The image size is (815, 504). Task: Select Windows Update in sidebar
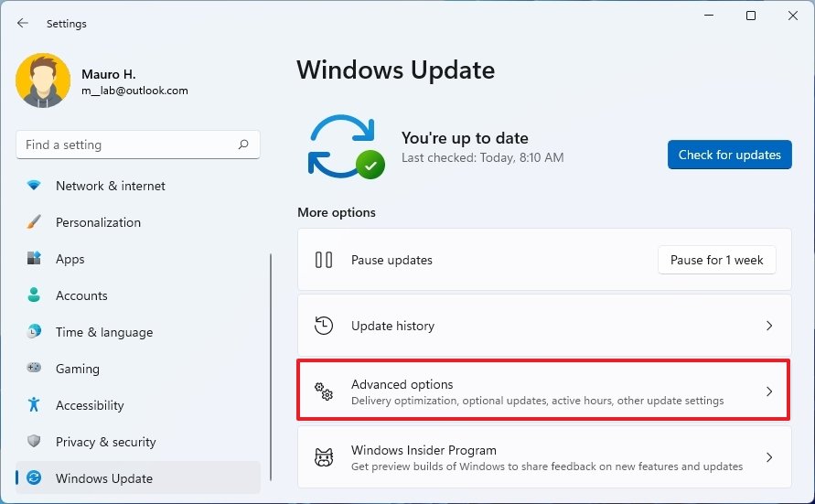(138, 478)
